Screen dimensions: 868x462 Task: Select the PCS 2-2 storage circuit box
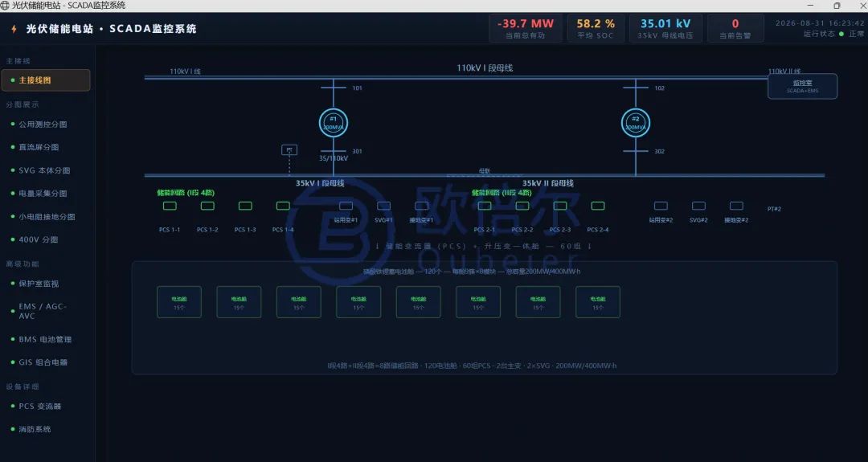tap(522, 206)
